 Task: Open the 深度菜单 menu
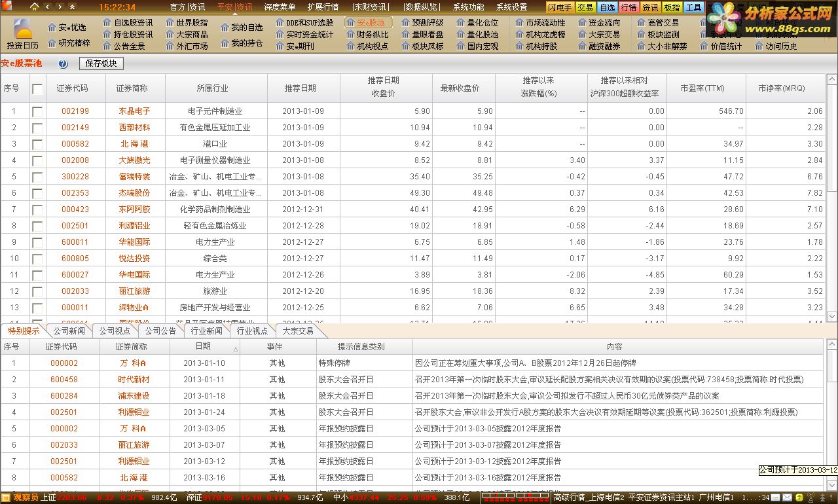[x=280, y=7]
